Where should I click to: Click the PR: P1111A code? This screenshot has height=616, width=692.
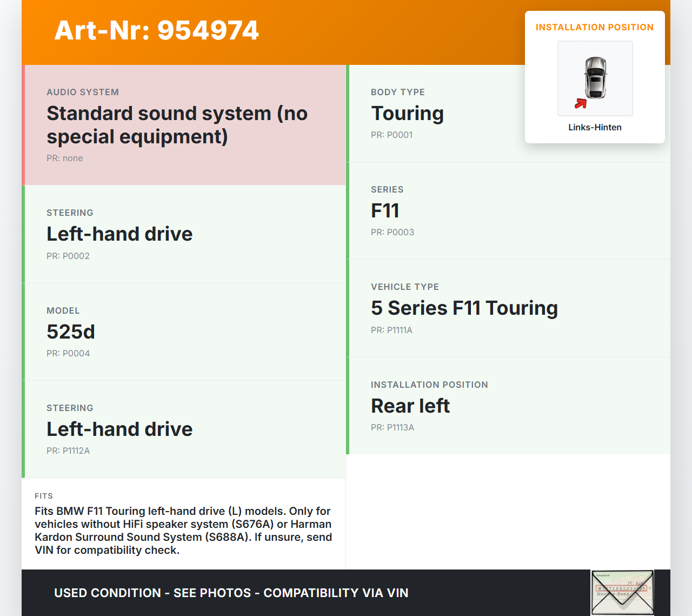coord(391,330)
